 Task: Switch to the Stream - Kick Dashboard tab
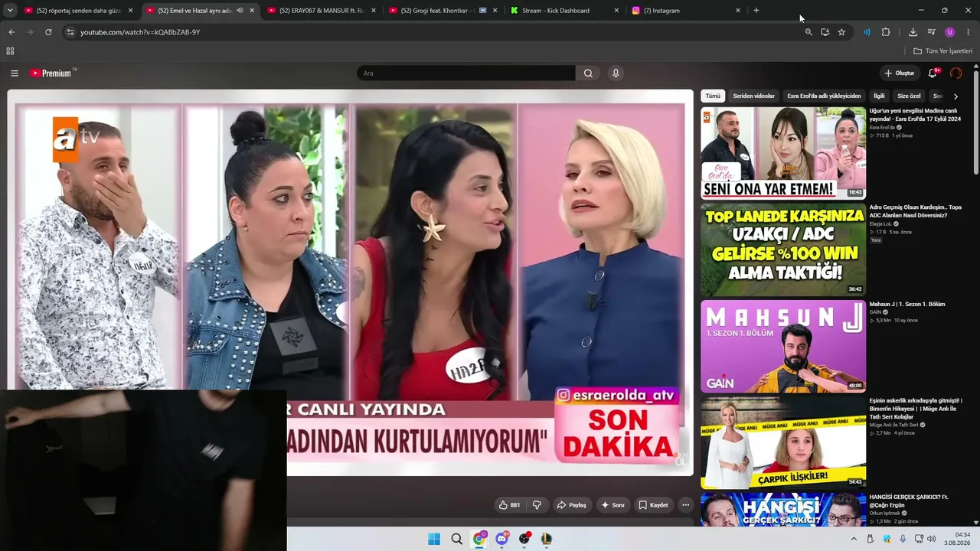564,11
